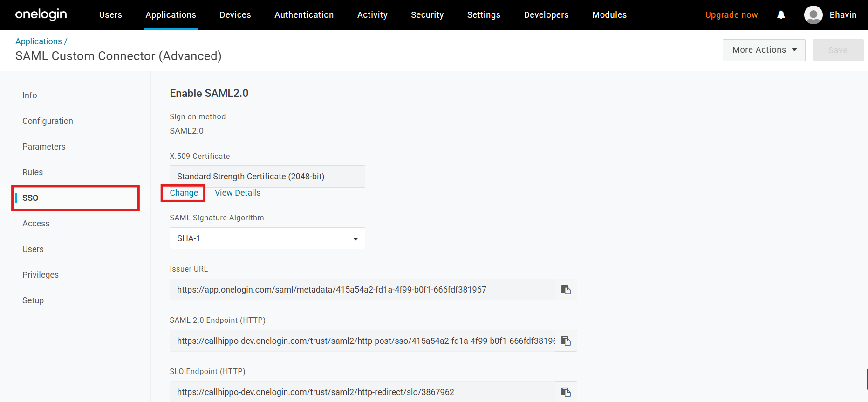Viewport: 868px width, 402px height.
Task: Open the Settings top menu
Action: coord(484,15)
